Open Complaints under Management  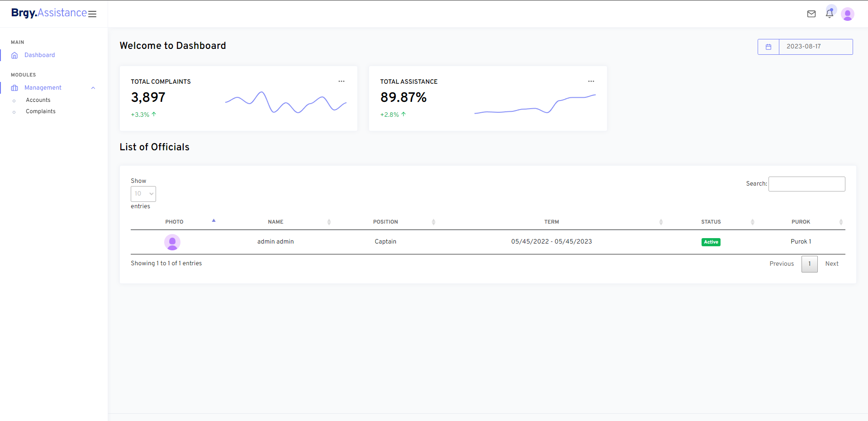[x=41, y=111]
